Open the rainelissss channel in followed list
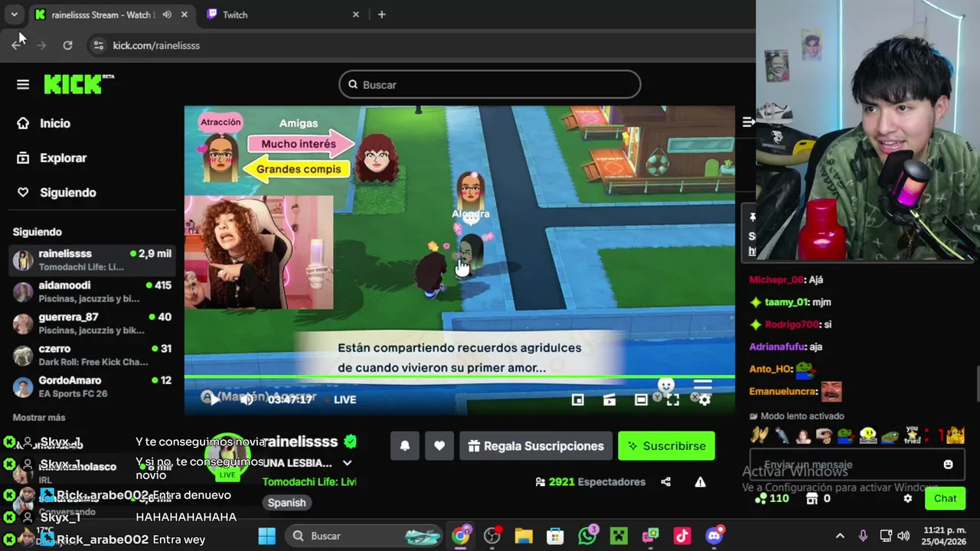980x551 pixels. coord(92,259)
